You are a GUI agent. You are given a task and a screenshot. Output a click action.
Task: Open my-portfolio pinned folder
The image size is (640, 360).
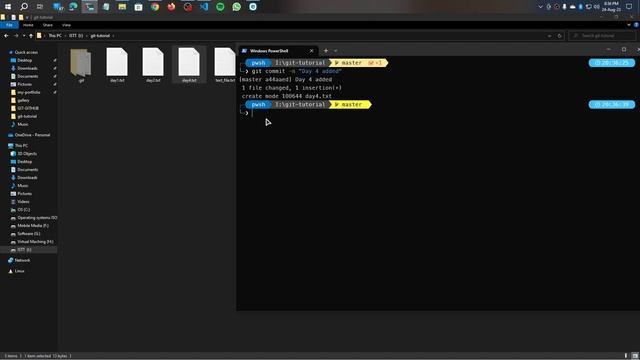coord(29,92)
